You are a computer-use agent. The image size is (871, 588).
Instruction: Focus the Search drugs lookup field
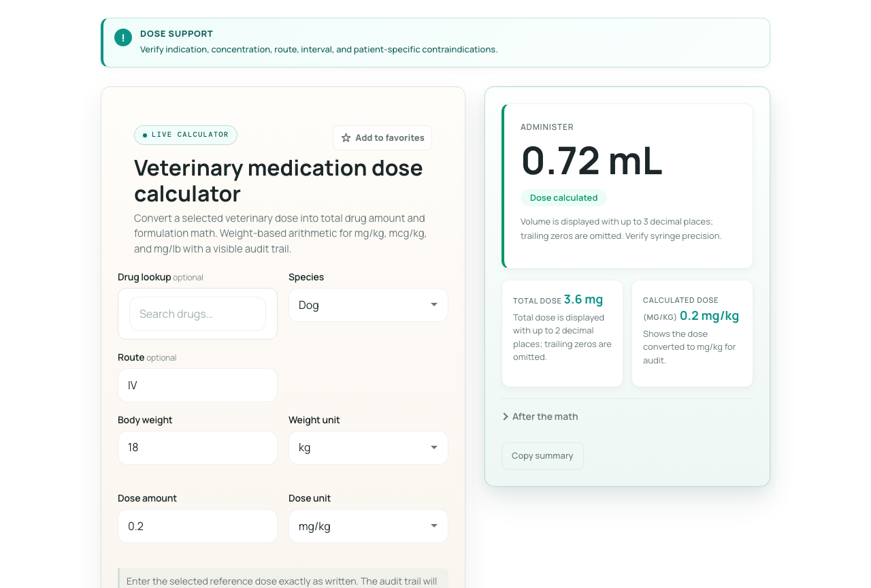(x=197, y=314)
